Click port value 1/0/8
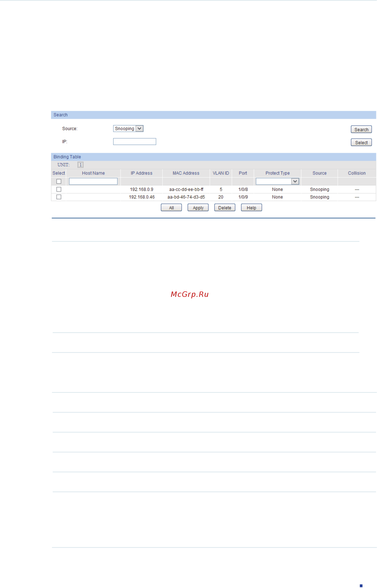Screen dimensions: 377x588 243,189
